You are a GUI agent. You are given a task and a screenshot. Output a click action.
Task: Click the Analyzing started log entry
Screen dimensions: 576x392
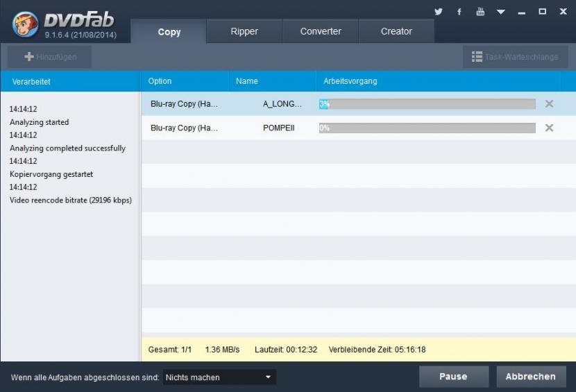[x=40, y=122]
